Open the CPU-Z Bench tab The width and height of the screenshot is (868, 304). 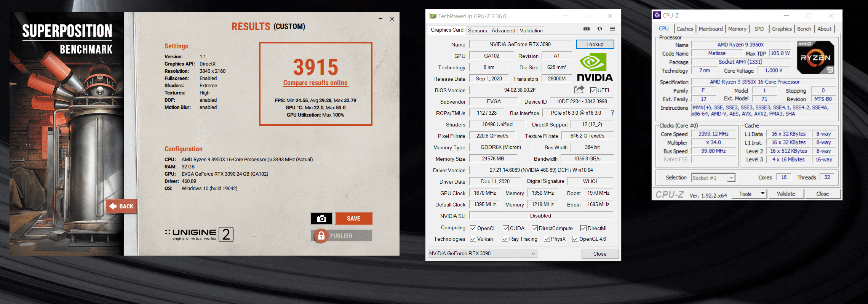point(804,29)
